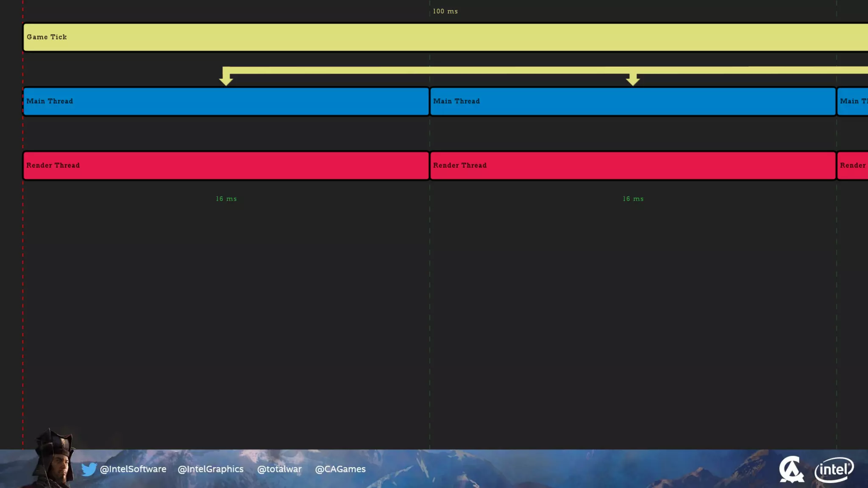Select the second Render Thread block
868x488 pixels.
tap(633, 166)
